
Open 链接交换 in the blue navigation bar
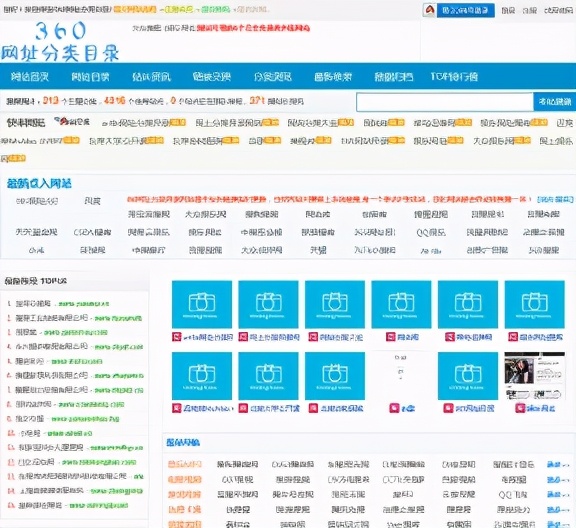click(x=212, y=76)
